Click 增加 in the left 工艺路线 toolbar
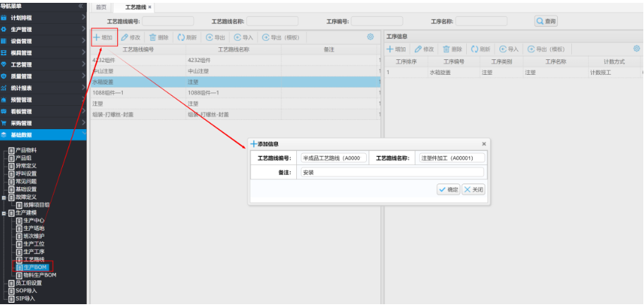This screenshot has height=307, width=644. [103, 37]
